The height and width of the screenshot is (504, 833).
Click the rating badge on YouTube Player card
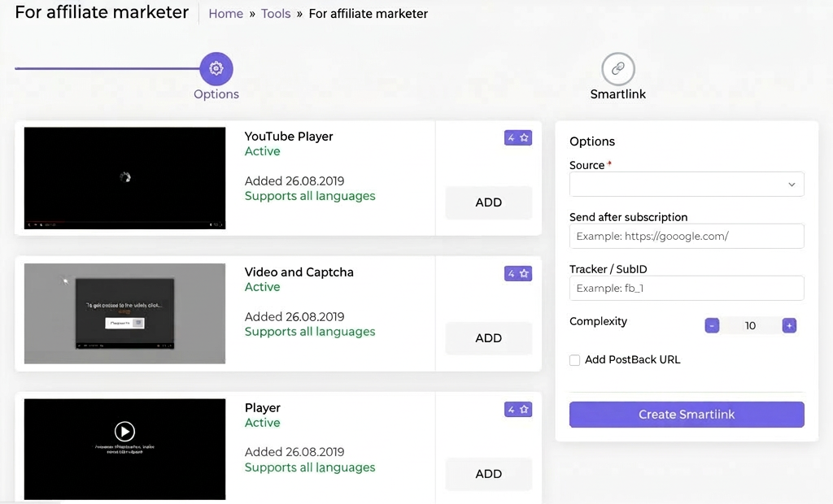tap(518, 138)
